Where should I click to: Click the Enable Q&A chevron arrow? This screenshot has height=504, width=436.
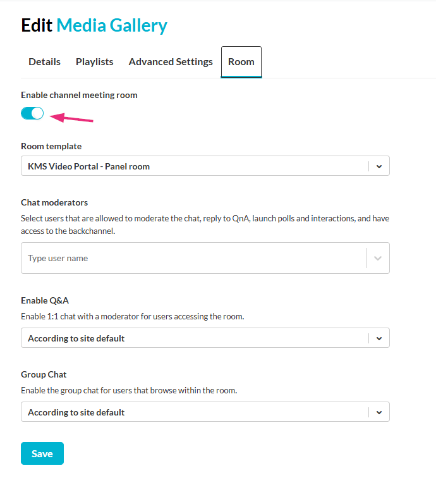point(379,338)
